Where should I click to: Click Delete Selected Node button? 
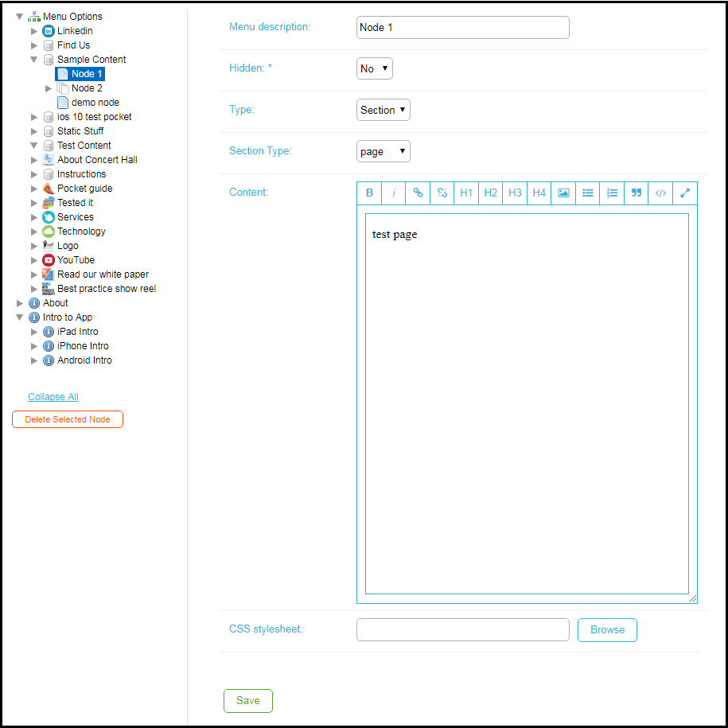[x=68, y=419]
